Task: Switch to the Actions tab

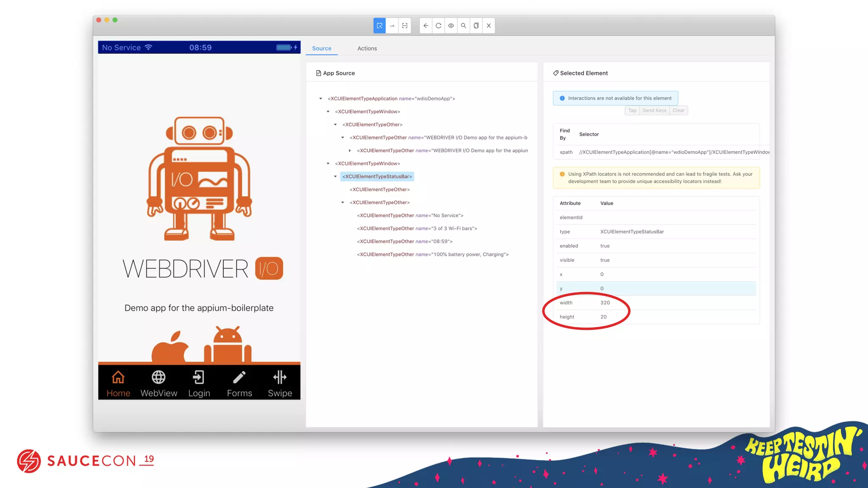Action: (367, 49)
